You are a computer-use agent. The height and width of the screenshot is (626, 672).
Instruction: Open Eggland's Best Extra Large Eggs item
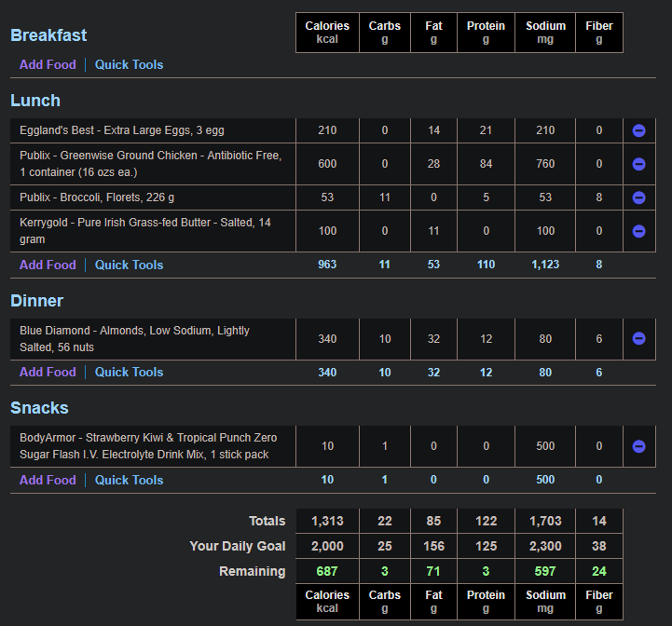(x=122, y=130)
